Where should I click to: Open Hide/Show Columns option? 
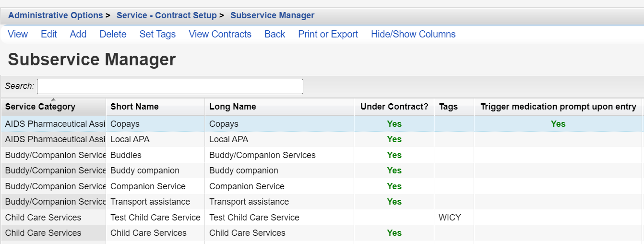413,34
